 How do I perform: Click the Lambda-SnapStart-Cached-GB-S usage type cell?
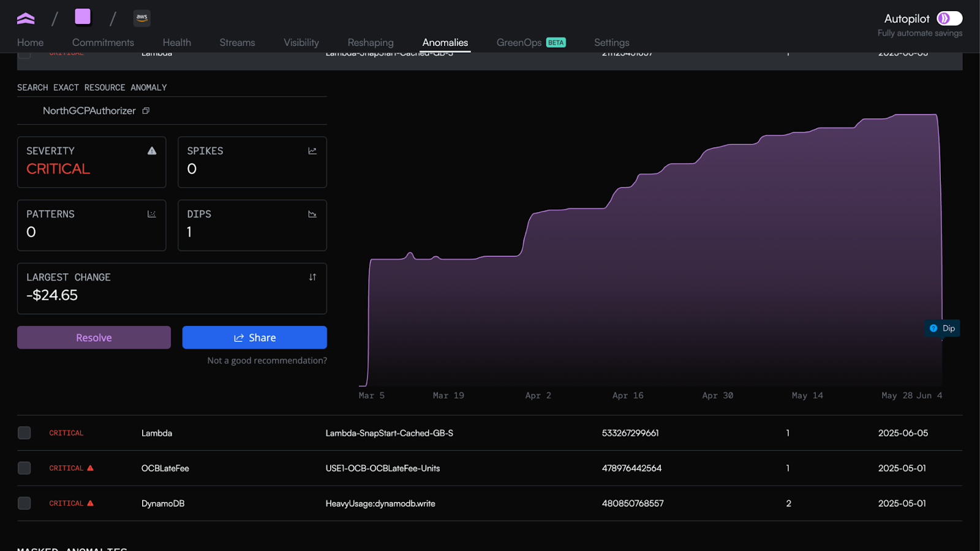[390, 433]
